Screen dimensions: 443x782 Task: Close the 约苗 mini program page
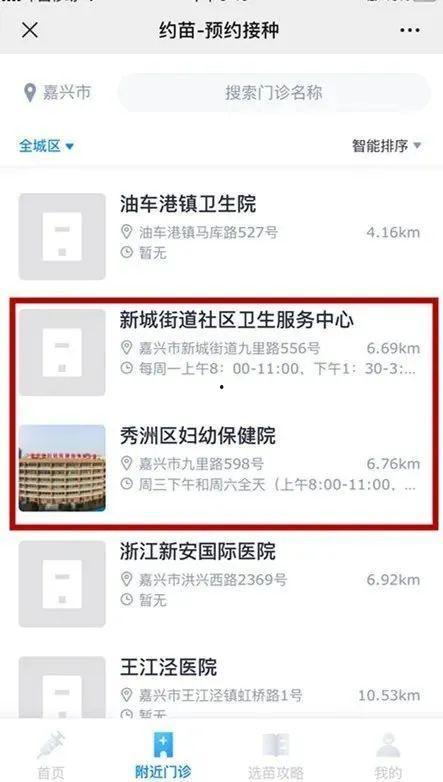click(x=30, y=30)
